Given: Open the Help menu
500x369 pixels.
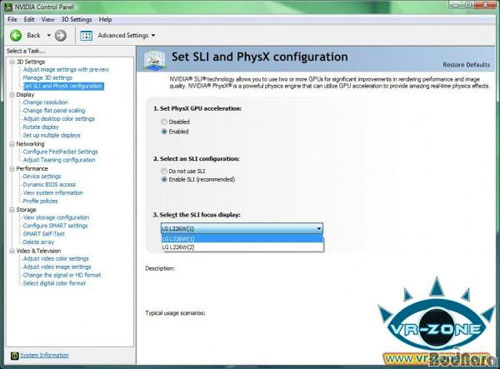Looking at the screenshot, I should tap(105, 19).
